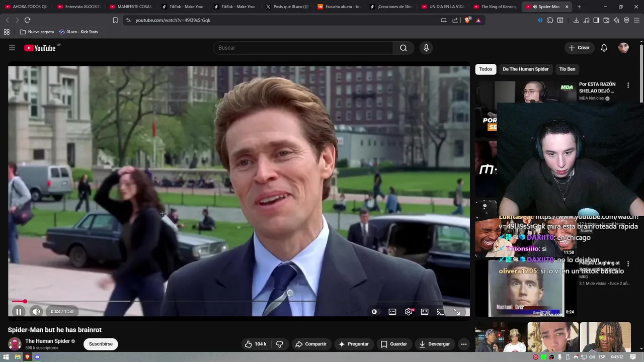Switch to The King of Kensing tab
The image size is (644, 362).
point(495,7)
